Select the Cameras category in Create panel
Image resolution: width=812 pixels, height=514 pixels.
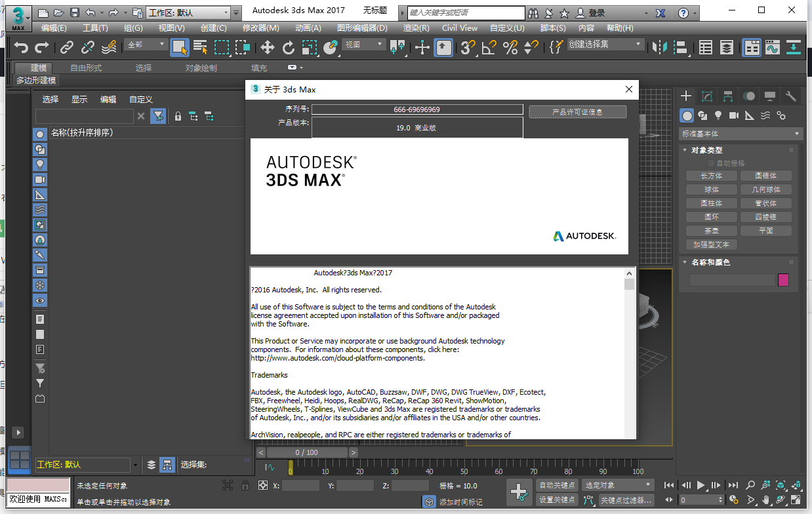point(734,115)
